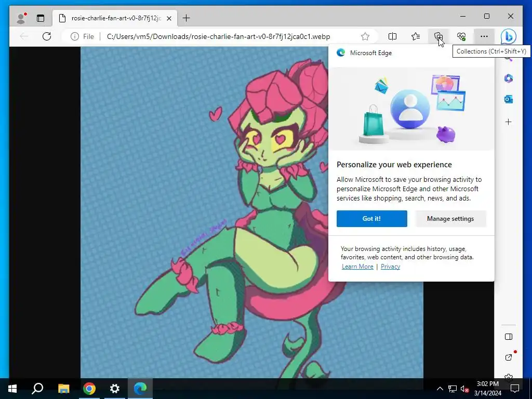The image size is (532, 399).
Task: Open the Favorites list
Action: coord(415,36)
